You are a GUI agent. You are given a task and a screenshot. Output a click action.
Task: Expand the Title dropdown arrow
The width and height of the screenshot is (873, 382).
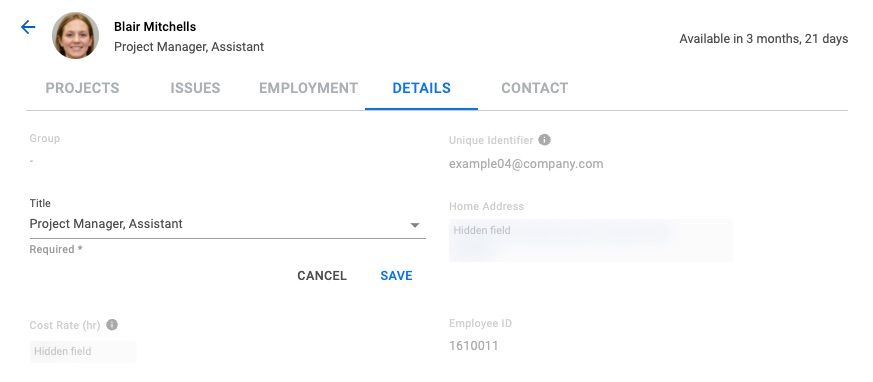(415, 225)
